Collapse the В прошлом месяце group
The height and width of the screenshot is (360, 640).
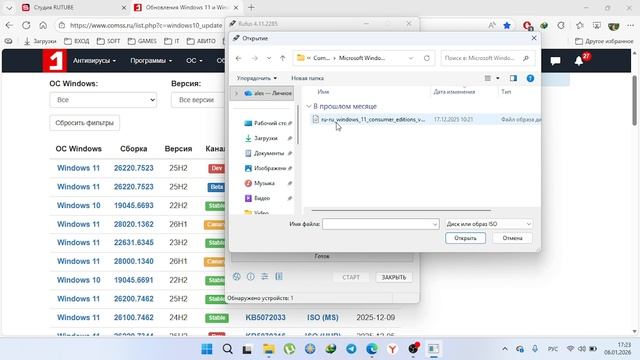click(x=309, y=107)
